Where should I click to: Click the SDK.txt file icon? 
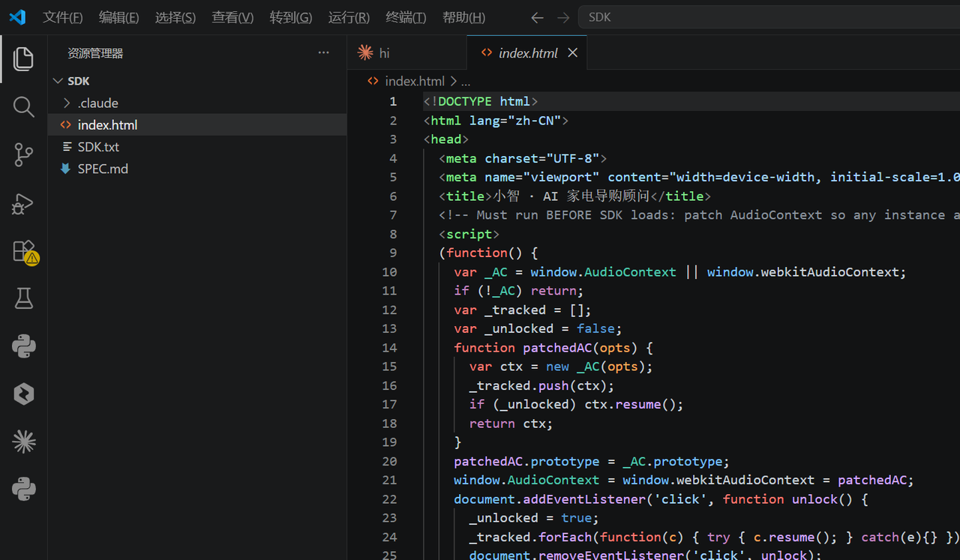67,147
